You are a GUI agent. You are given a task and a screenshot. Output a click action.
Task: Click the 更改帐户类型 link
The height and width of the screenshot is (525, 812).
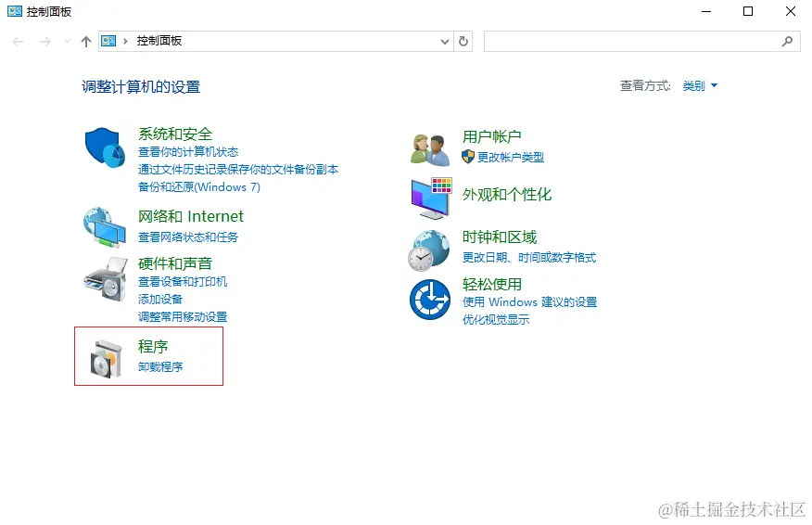click(x=511, y=157)
